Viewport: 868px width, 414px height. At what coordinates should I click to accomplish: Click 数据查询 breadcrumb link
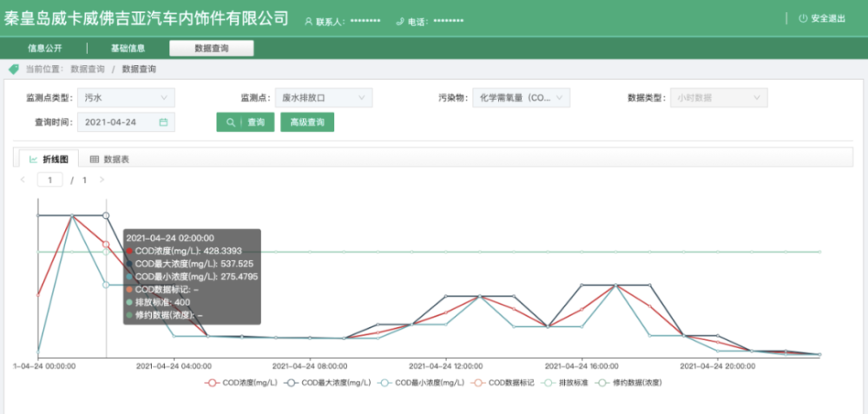click(x=88, y=69)
